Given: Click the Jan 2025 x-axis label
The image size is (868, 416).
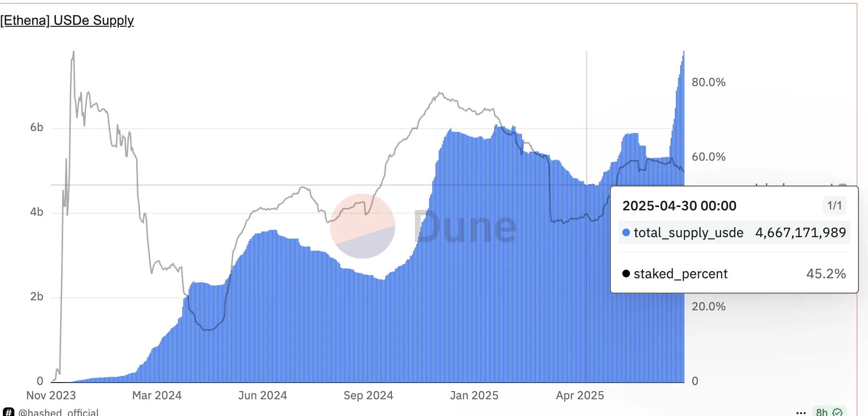Looking at the screenshot, I should pyautogui.click(x=474, y=395).
